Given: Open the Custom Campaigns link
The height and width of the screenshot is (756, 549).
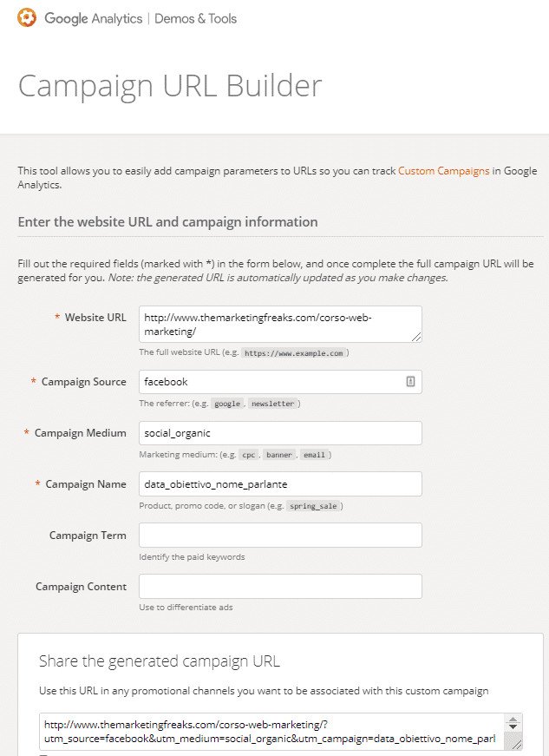Looking at the screenshot, I should (443, 171).
